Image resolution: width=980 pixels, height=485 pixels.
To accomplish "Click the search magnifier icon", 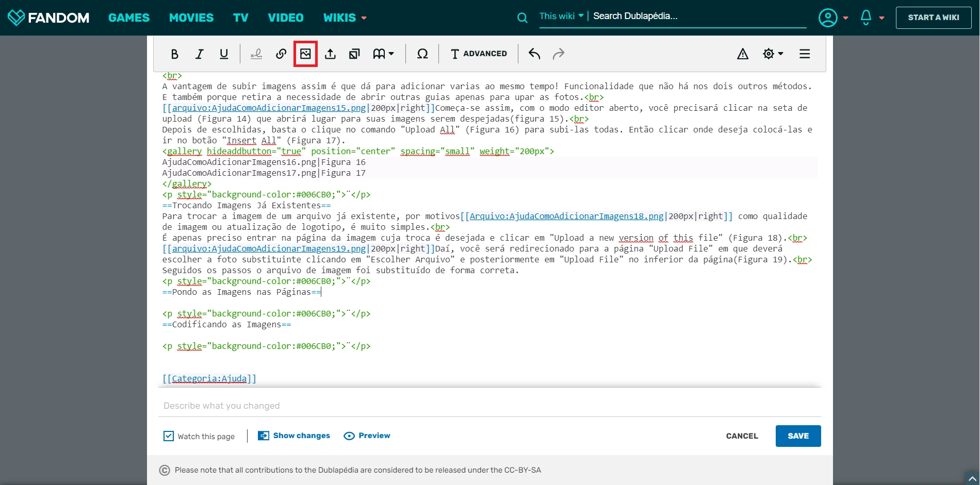I will coord(522,18).
